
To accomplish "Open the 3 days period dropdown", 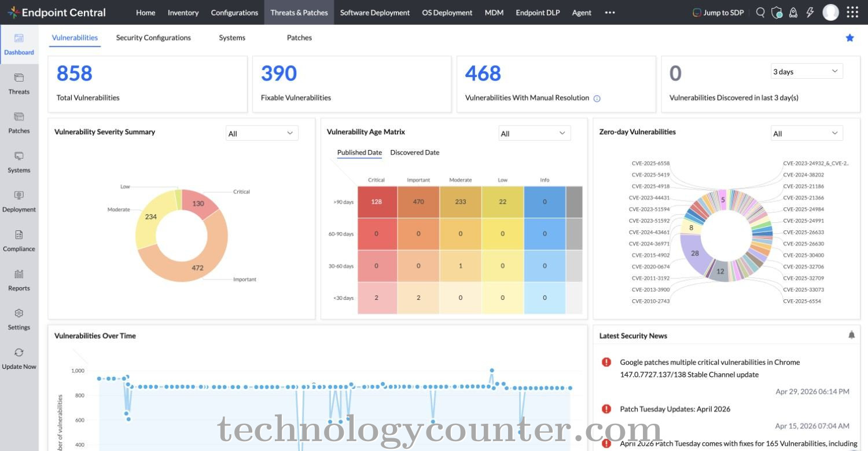I will click(807, 71).
